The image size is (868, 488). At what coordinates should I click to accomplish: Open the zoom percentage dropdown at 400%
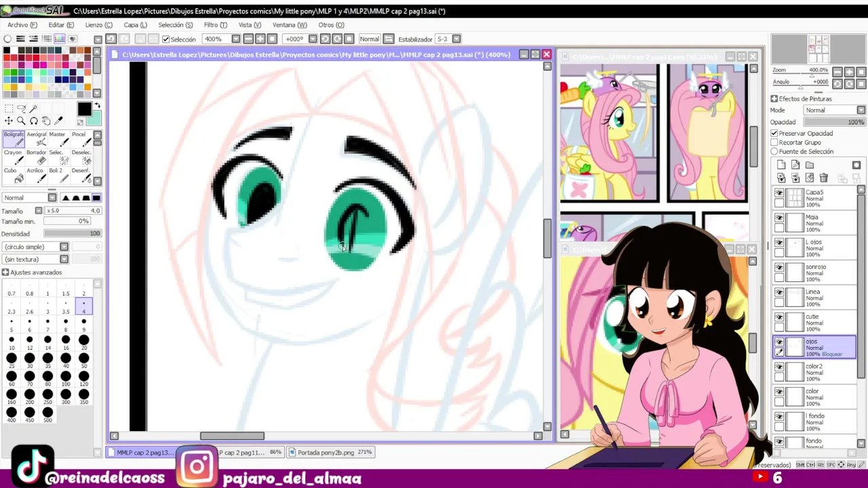coord(236,39)
